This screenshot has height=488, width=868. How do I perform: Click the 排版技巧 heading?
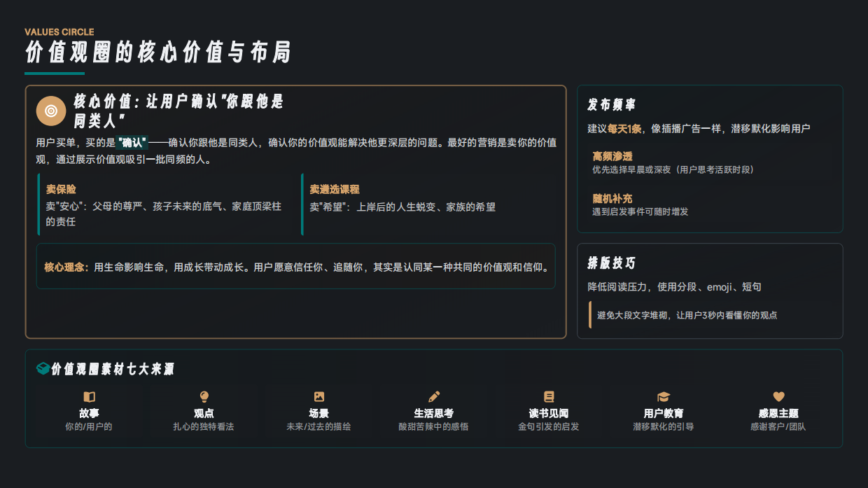point(611,263)
